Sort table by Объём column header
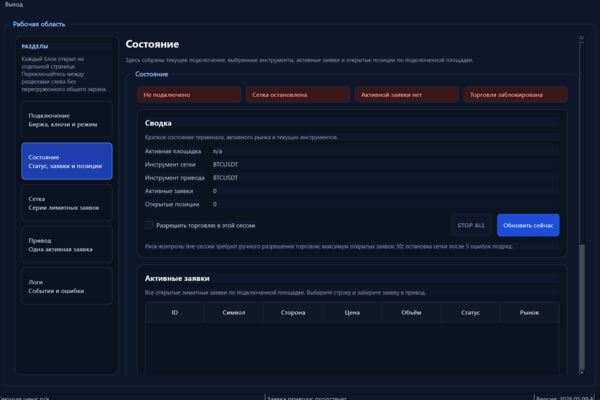The width and height of the screenshot is (600, 400). click(411, 312)
